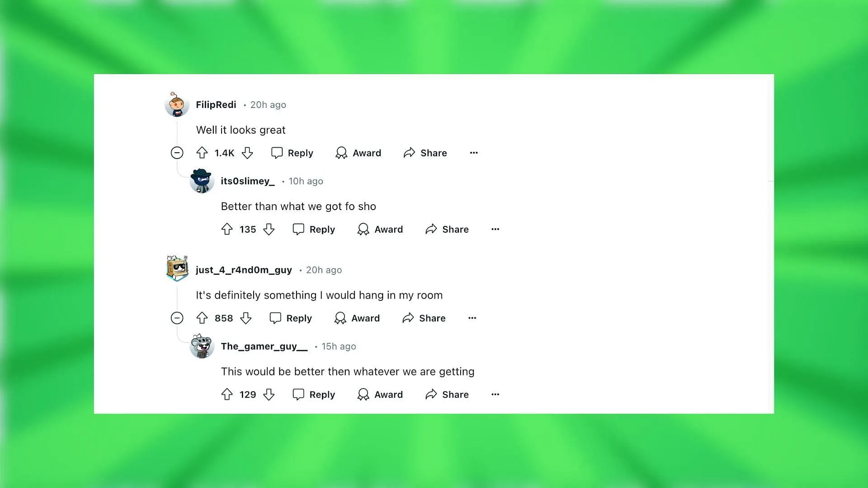
Task: Open more options on The_gamer_guy__ reply
Action: click(x=495, y=394)
